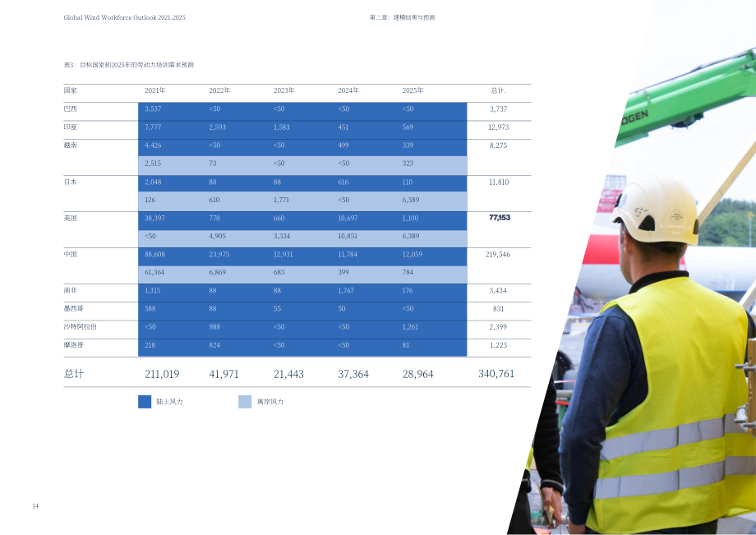Select the 中国 row label
Viewport: 756px width, 535px height.
(71, 254)
